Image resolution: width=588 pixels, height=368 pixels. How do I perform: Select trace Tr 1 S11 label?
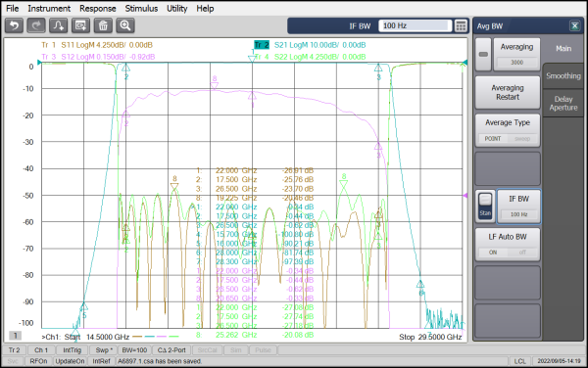97,45
